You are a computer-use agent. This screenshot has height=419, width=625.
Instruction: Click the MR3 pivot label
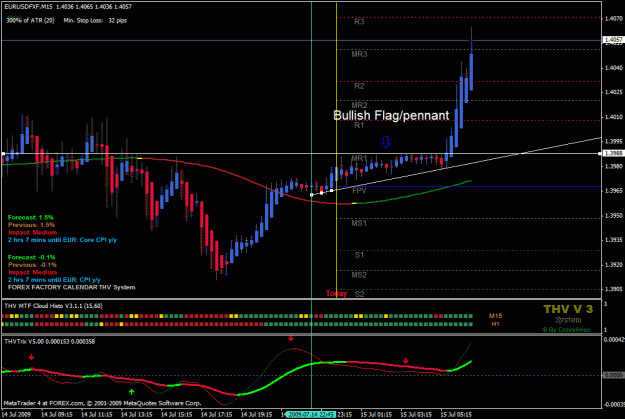(359, 54)
